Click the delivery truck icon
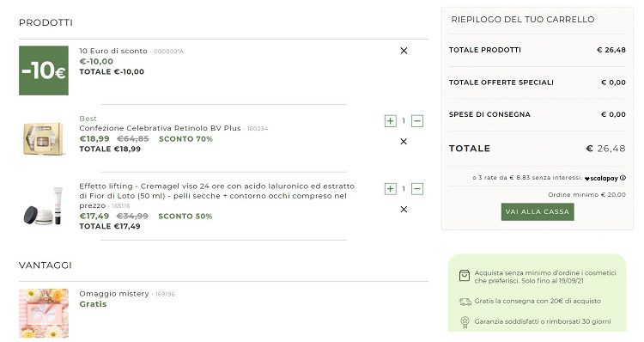 (x=465, y=302)
